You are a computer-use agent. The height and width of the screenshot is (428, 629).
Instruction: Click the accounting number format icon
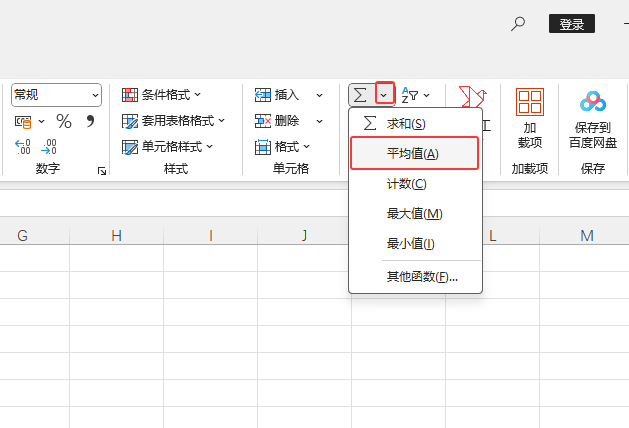click(22, 121)
